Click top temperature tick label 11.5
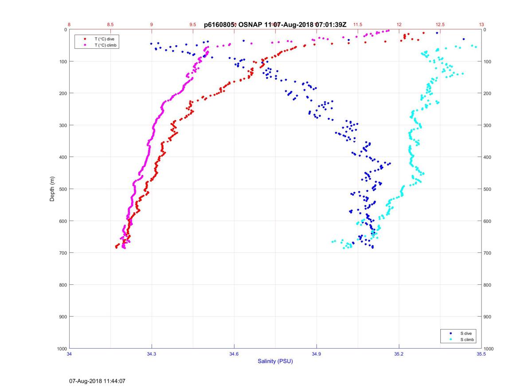532x392 pixels. [358, 25]
